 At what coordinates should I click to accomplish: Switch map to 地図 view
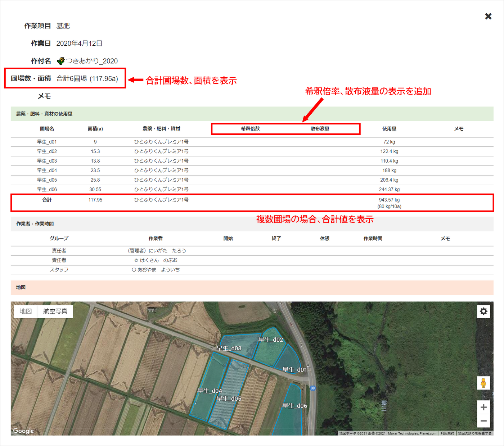click(26, 311)
